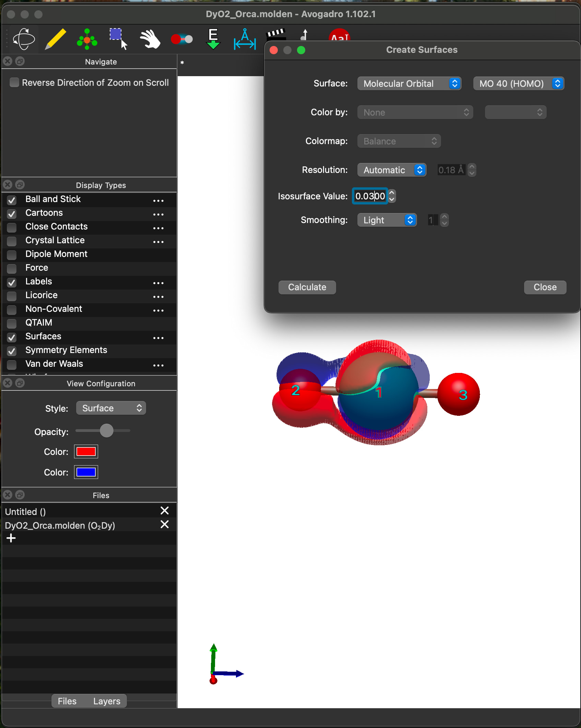
Task: Pick the Manipulate hand tool
Action: tap(150, 39)
